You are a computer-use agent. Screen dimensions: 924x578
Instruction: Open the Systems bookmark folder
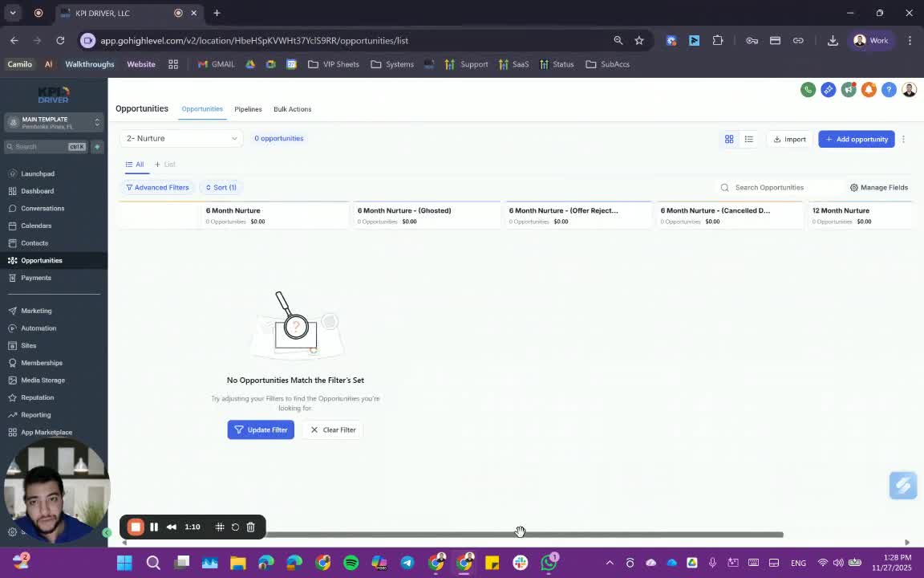pos(392,64)
